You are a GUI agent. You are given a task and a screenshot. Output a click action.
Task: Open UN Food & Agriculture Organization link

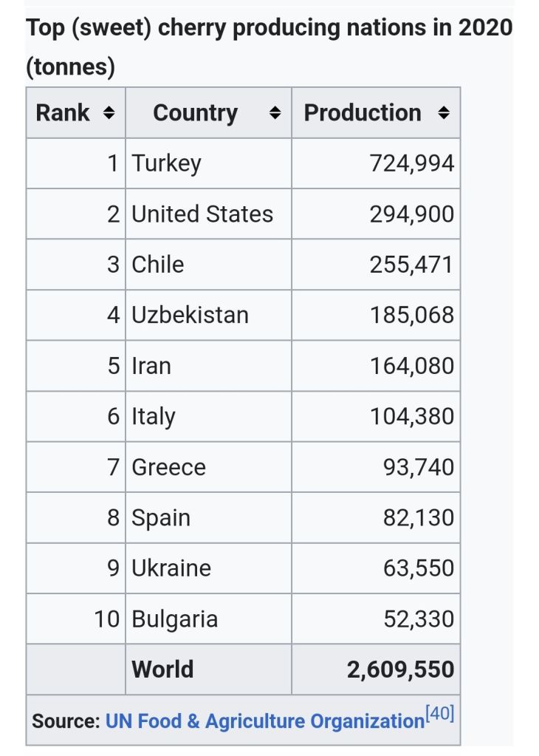[264, 721]
